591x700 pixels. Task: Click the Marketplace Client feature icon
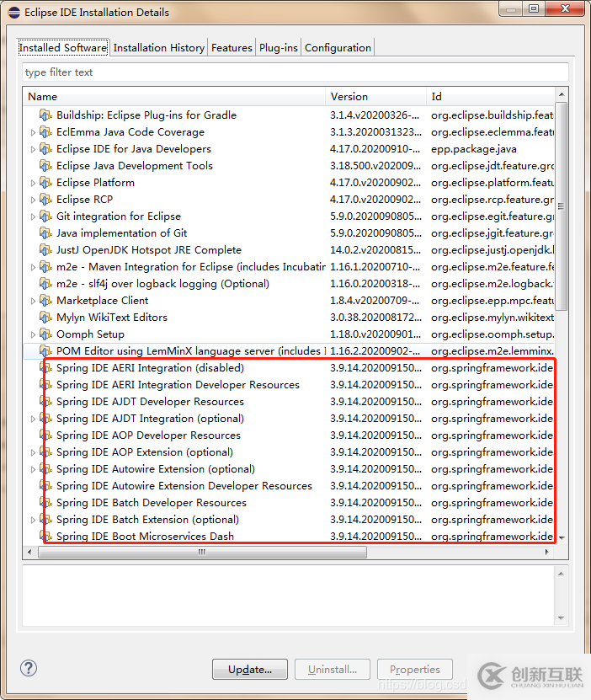pos(45,301)
